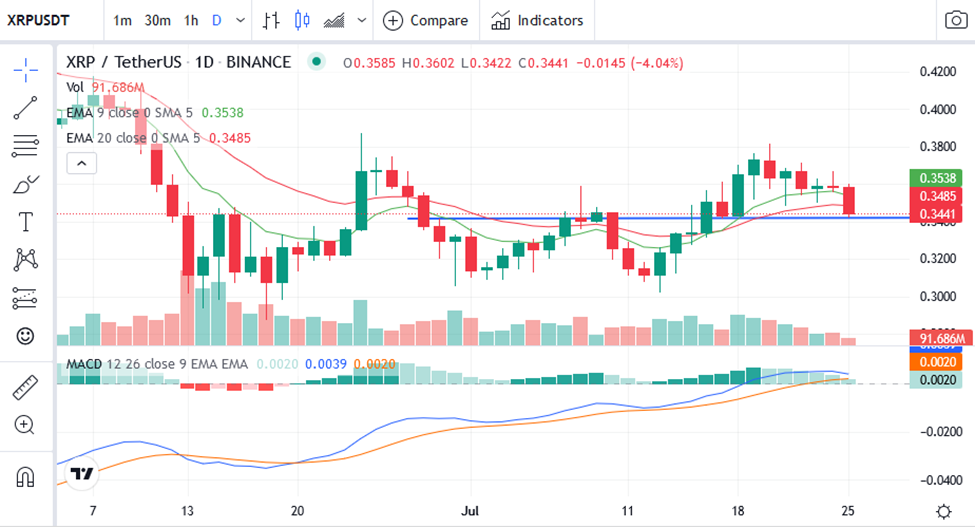Open the emoji icons tool

pyautogui.click(x=25, y=336)
